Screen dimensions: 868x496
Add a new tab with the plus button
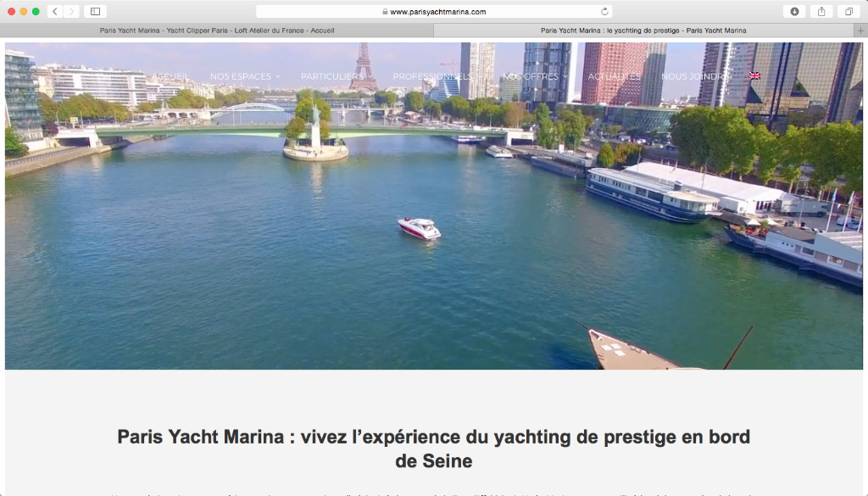click(861, 31)
